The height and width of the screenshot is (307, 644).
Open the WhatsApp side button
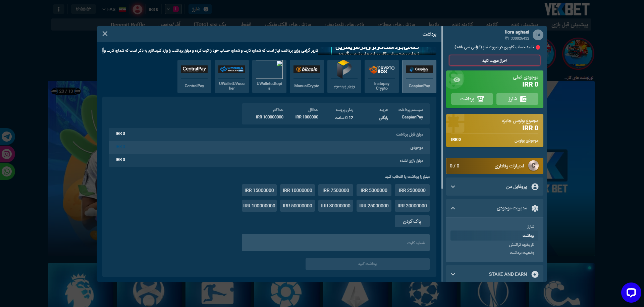pos(7,171)
